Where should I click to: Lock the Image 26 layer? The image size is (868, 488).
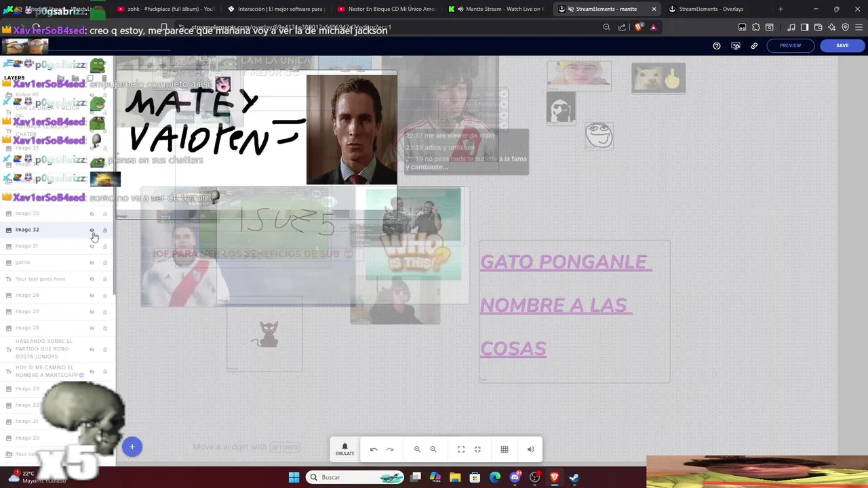[105, 328]
